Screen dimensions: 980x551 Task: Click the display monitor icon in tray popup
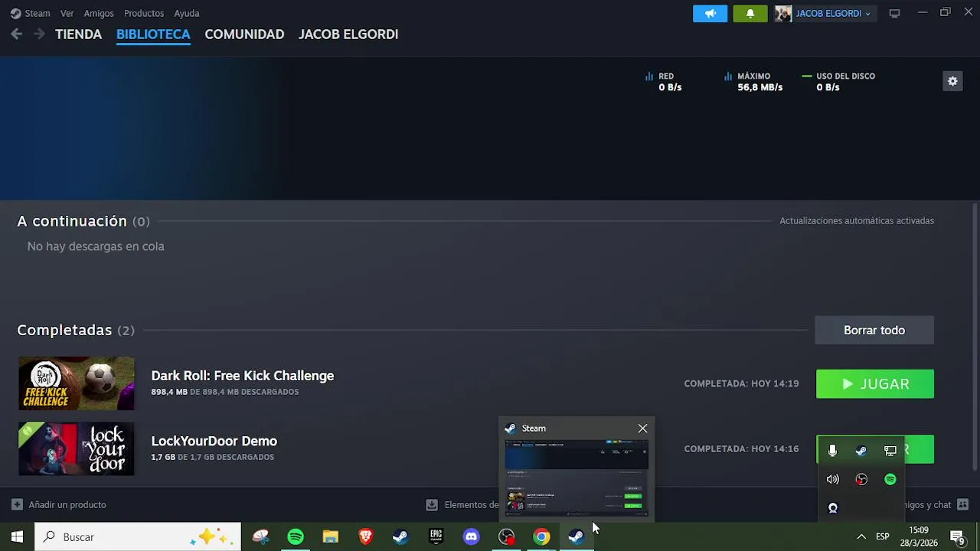(890, 451)
